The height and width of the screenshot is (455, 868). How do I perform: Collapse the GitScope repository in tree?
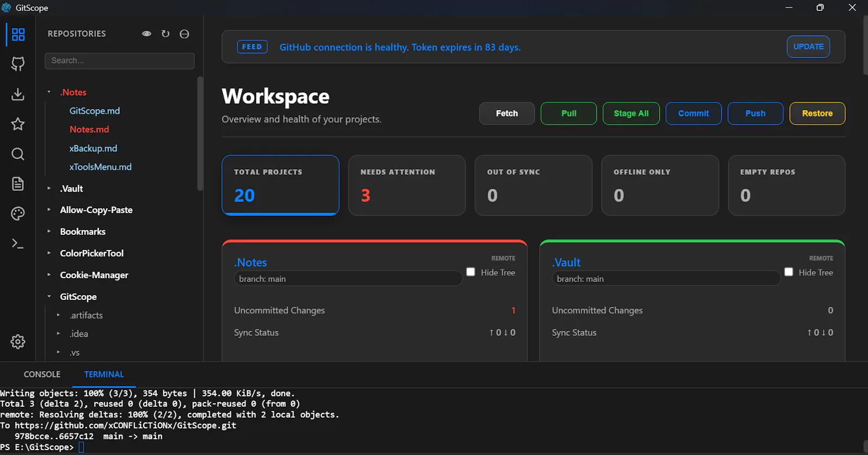(x=49, y=297)
